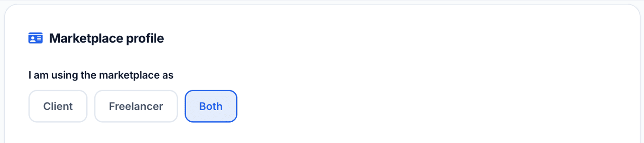The width and height of the screenshot is (644, 143).
Task: Pick Client as marketplace role
Action: (58, 106)
